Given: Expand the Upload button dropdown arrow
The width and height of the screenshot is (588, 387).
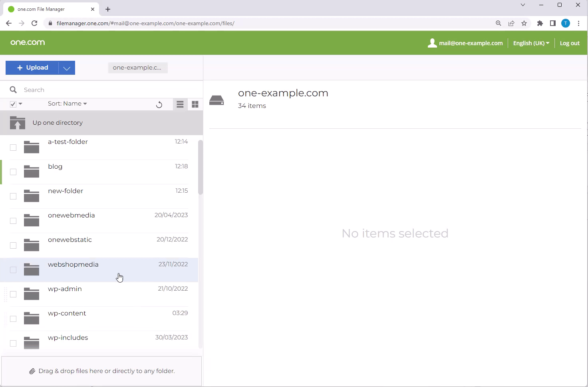Looking at the screenshot, I should [x=66, y=68].
